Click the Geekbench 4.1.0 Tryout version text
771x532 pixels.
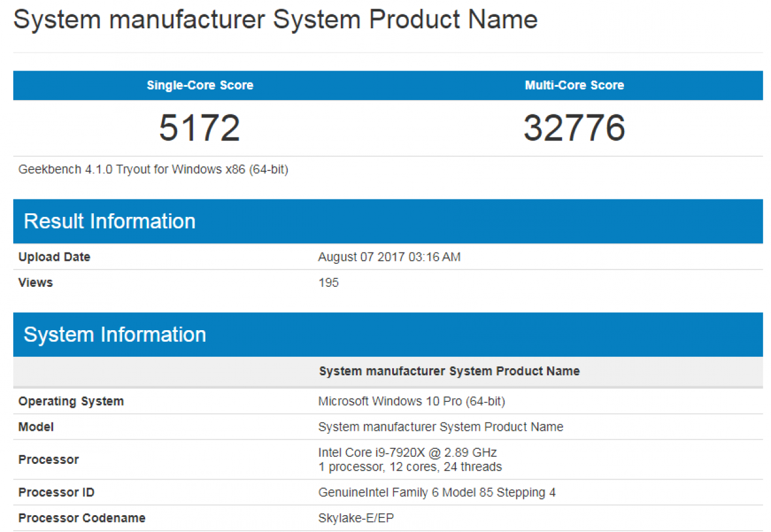(153, 169)
